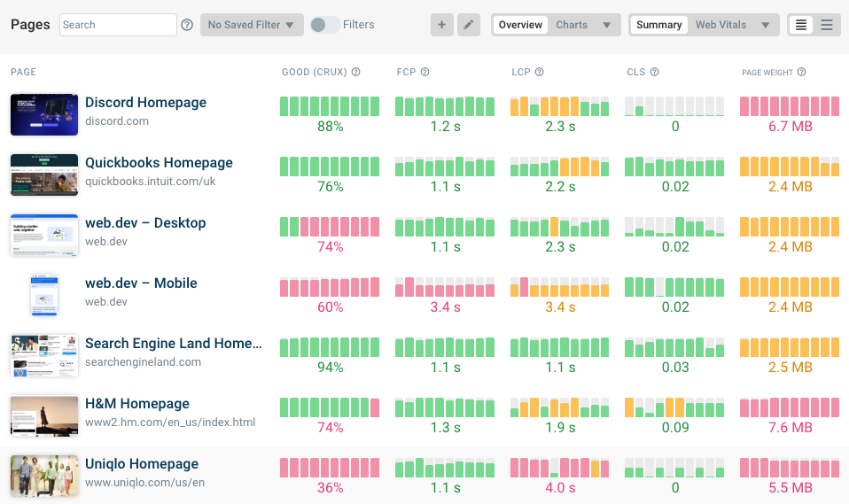
Task: Click the plus add page button
Action: [x=442, y=25]
